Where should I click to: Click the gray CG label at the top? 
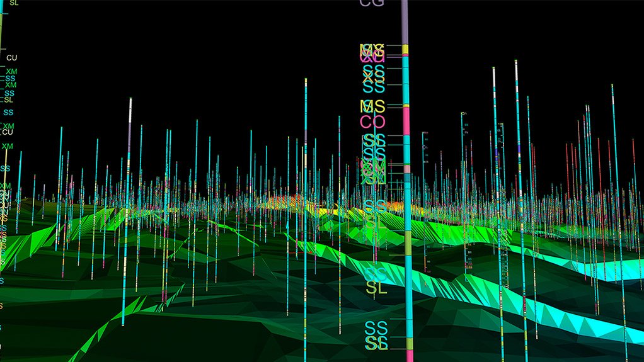point(372,3)
